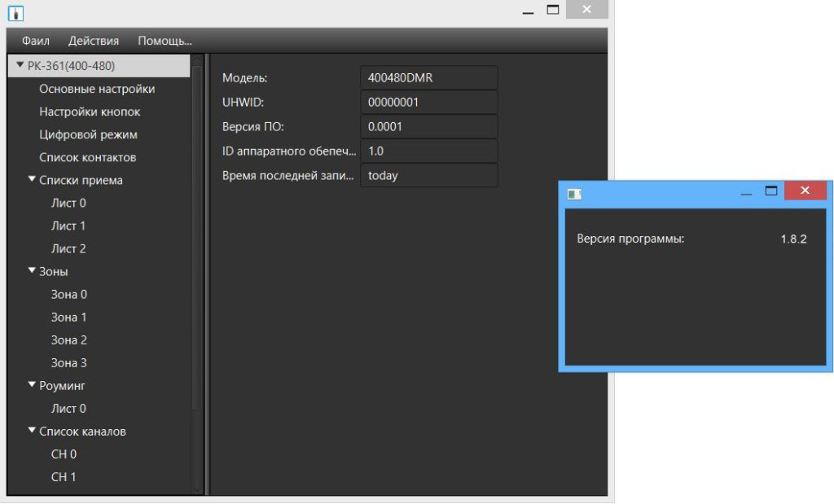Viewport: 834px width, 504px height.
Task: Click the Модель input field
Action: [428, 78]
